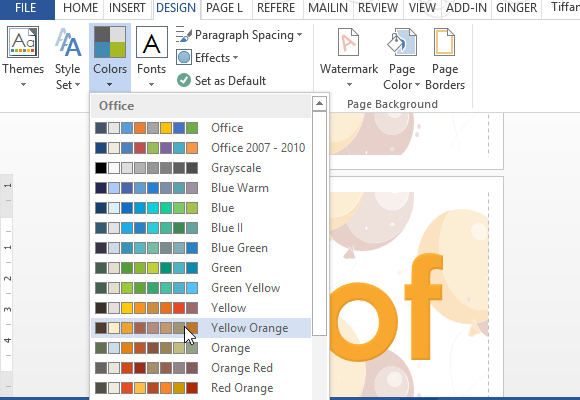Click the Set as Default label

pos(230,81)
